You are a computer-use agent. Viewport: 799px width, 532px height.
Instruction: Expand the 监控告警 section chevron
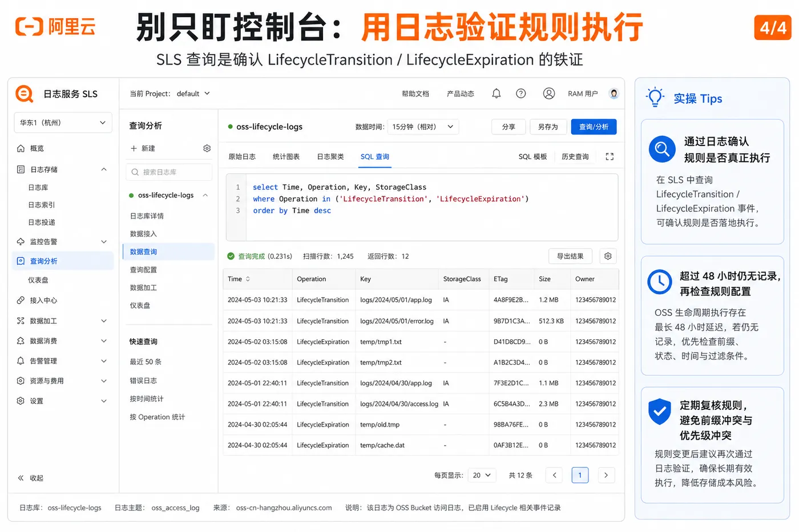click(x=104, y=242)
